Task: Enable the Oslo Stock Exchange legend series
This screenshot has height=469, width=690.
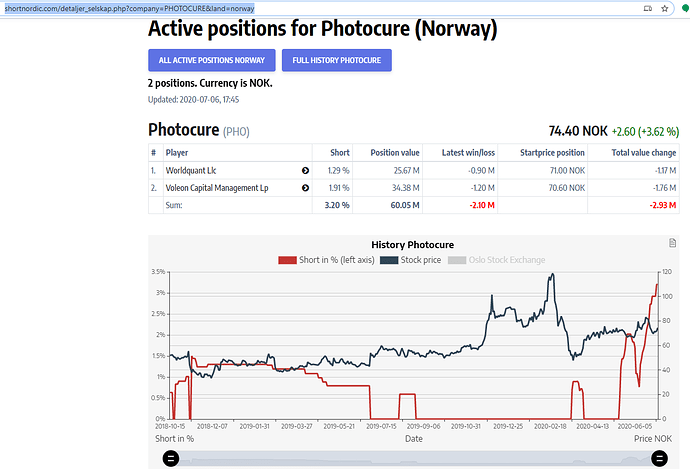Action: click(496, 260)
